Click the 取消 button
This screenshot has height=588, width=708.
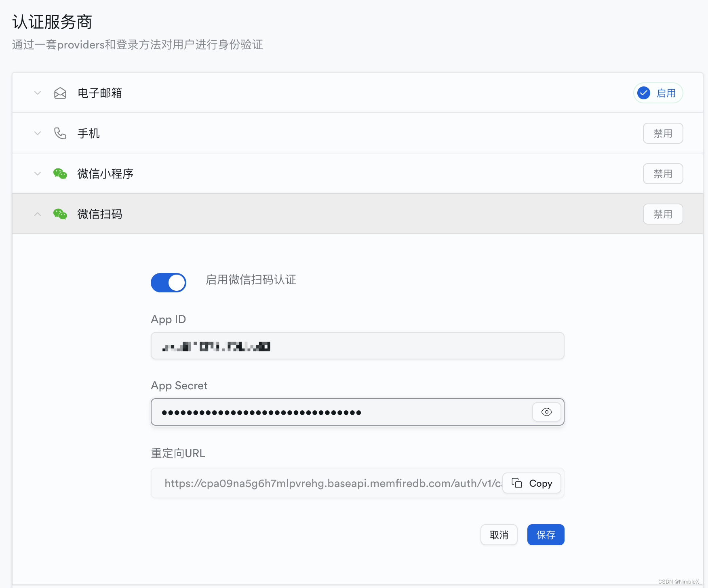pos(499,535)
